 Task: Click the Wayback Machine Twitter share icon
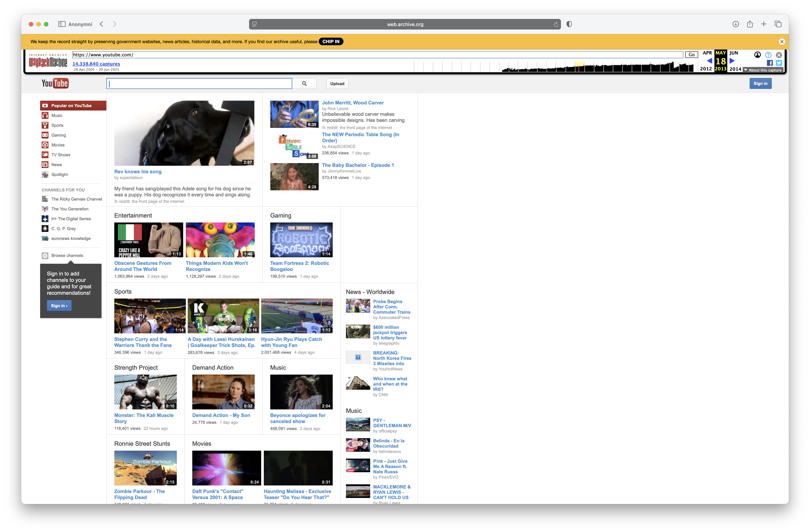point(779,63)
